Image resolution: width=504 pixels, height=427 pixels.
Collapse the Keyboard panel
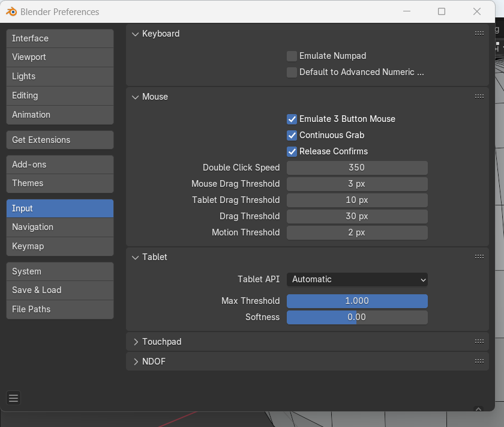coord(136,34)
